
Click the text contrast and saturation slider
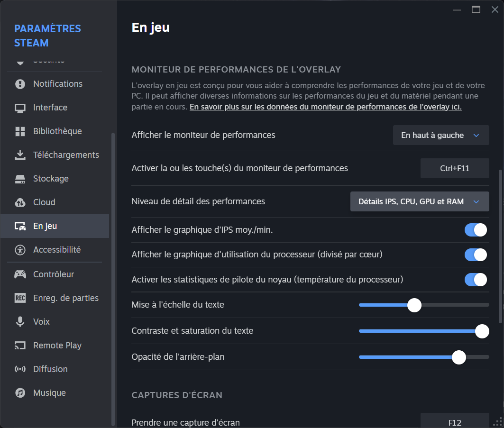point(424,331)
